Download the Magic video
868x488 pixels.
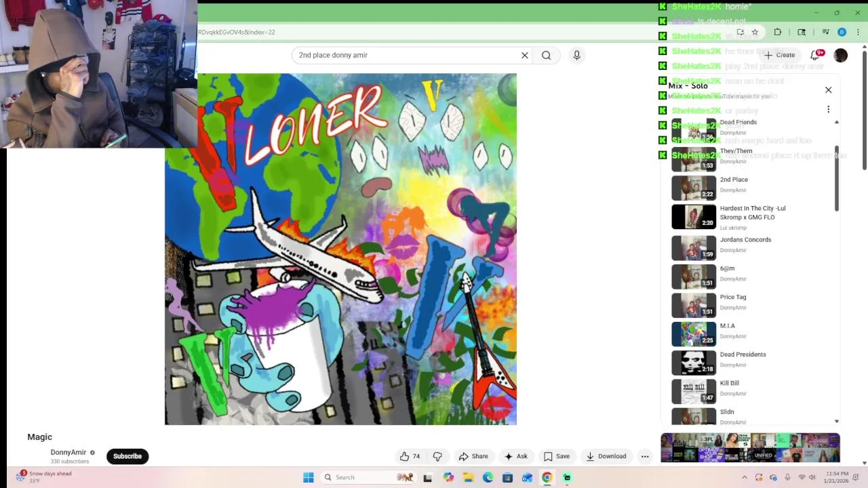pos(606,456)
